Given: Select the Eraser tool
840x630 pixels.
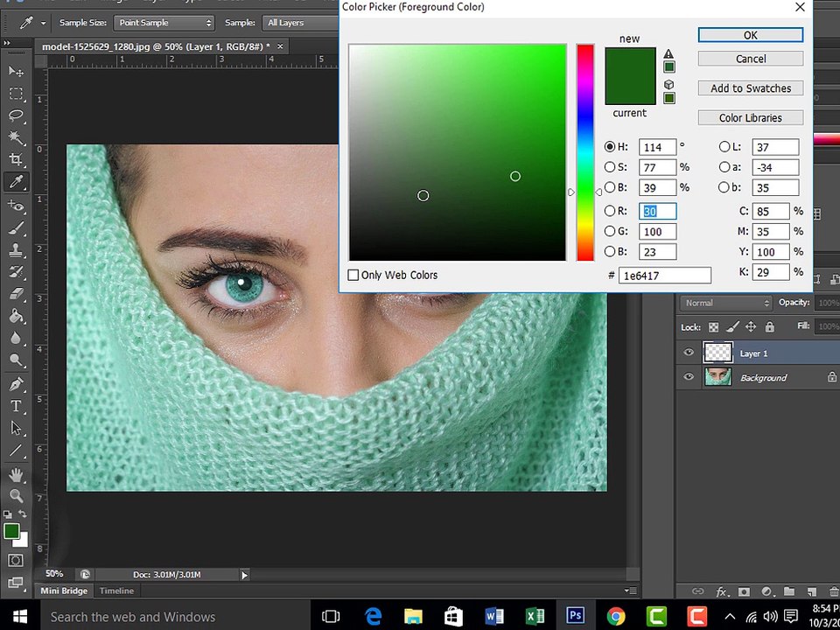Looking at the screenshot, I should coord(16,294).
